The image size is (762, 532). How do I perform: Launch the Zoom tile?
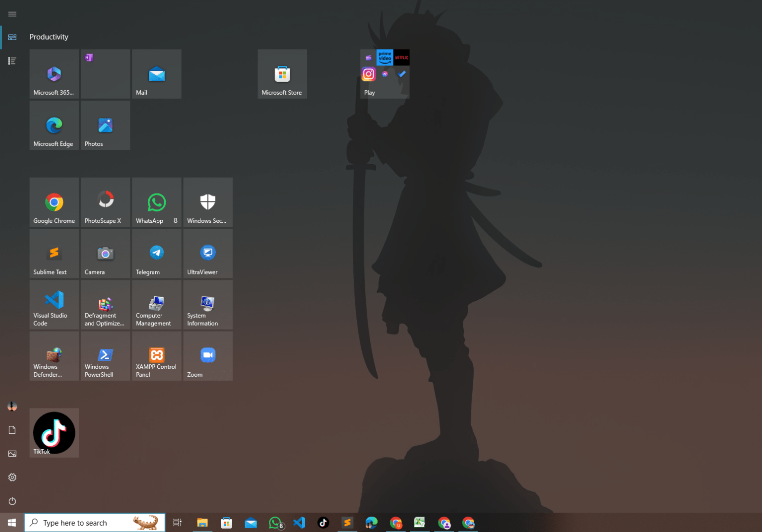tap(207, 356)
